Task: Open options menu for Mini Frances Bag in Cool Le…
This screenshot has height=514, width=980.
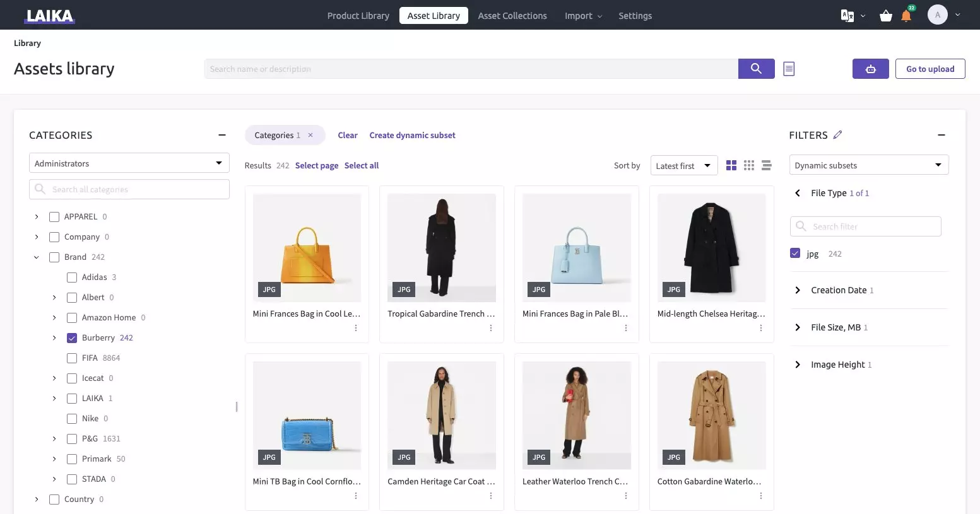Action: pos(356,328)
